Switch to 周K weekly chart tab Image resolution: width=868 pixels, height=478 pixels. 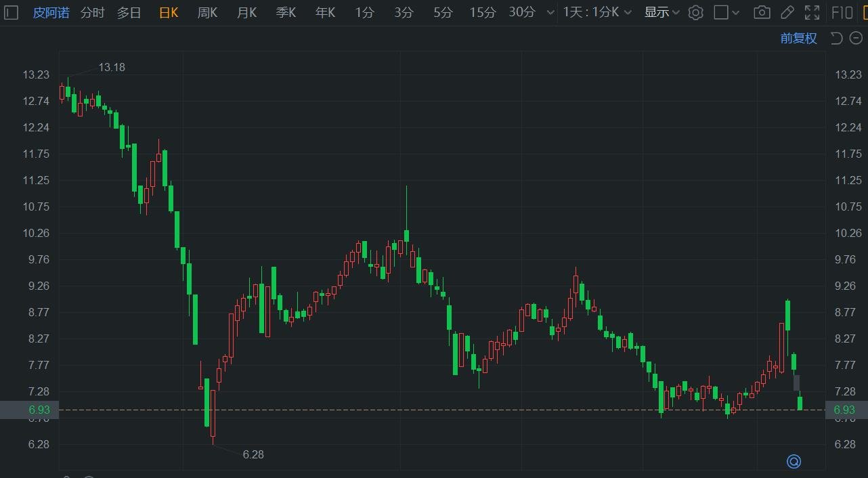(207, 12)
